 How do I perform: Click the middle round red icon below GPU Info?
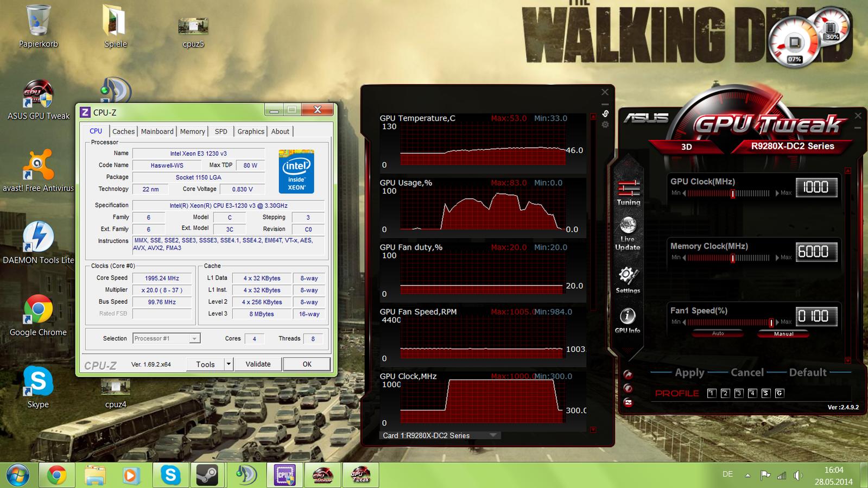coord(628,388)
